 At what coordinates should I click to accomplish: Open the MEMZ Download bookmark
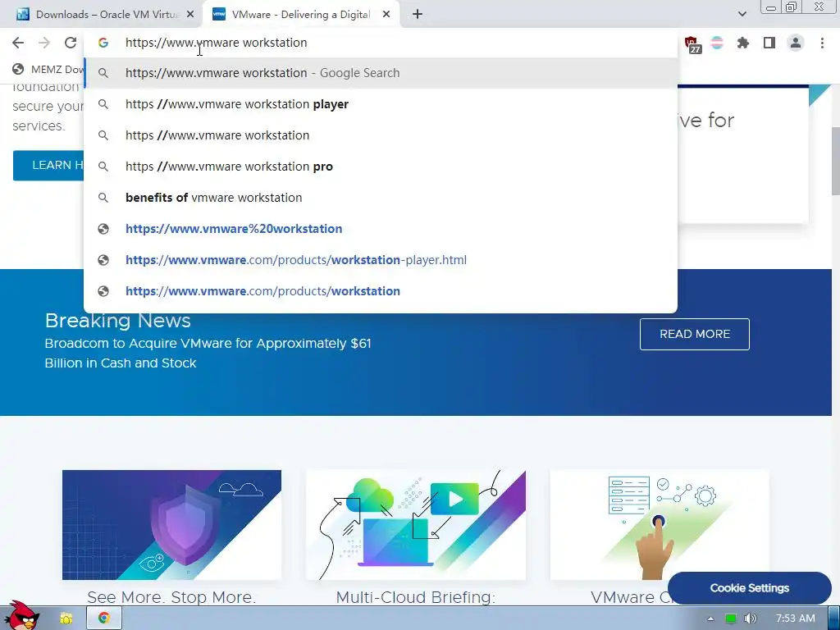(x=48, y=69)
